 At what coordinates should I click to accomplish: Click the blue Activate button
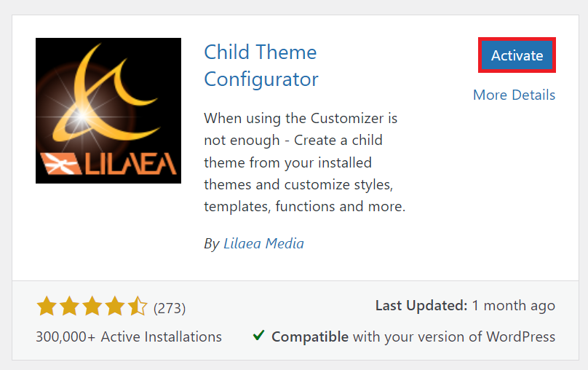(x=517, y=55)
